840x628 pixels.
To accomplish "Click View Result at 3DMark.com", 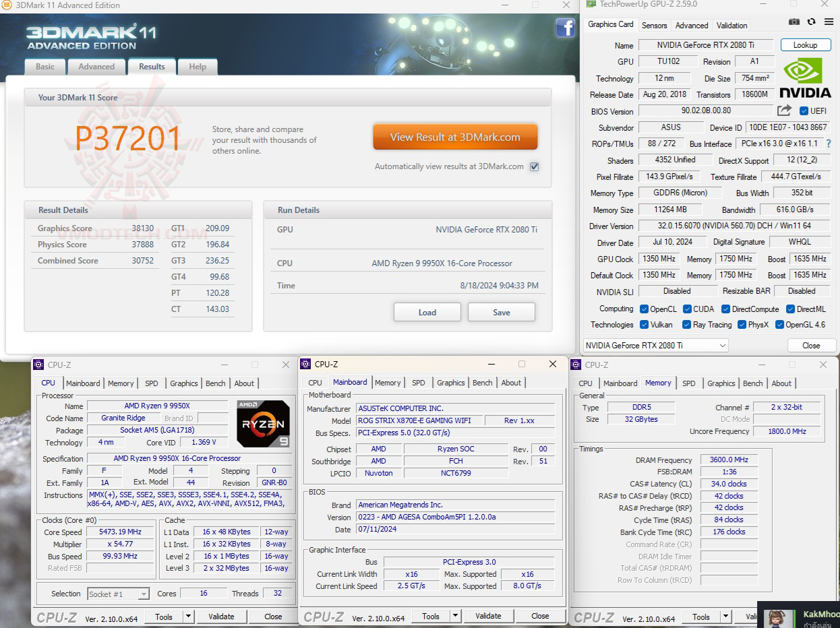I will pyautogui.click(x=455, y=136).
